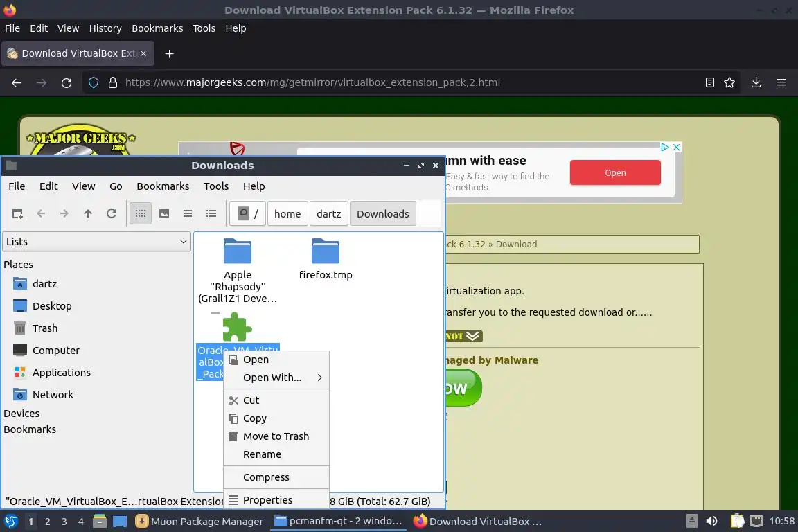Close the Download VirtualBox tab
This screenshot has width=798, height=532.
pyautogui.click(x=143, y=53)
